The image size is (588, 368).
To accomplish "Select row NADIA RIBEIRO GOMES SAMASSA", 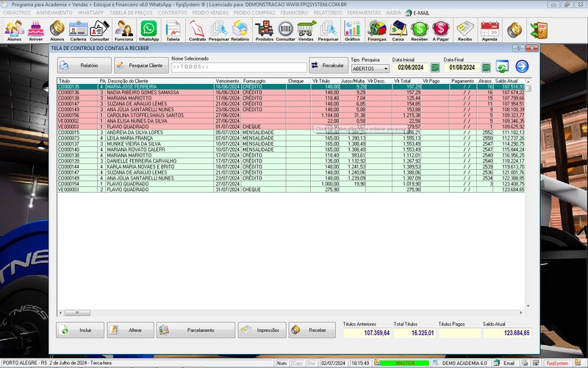I will (x=290, y=93).
